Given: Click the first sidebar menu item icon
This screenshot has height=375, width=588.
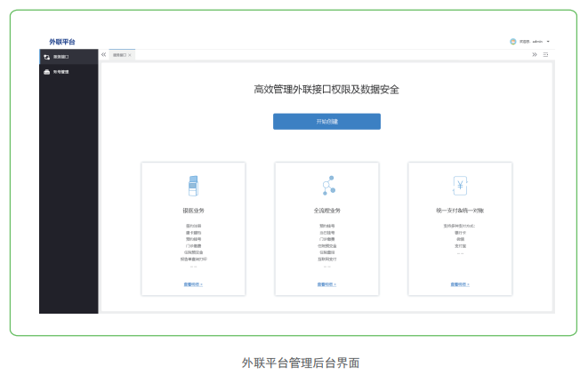Looking at the screenshot, I should (x=46, y=57).
